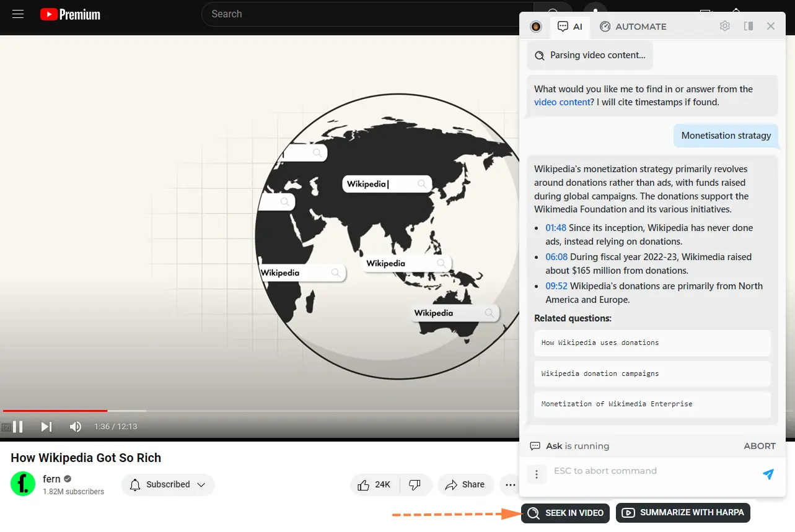Switch to the AUTOMATE tab
Image resolution: width=795 pixels, height=532 pixels.
tap(633, 27)
